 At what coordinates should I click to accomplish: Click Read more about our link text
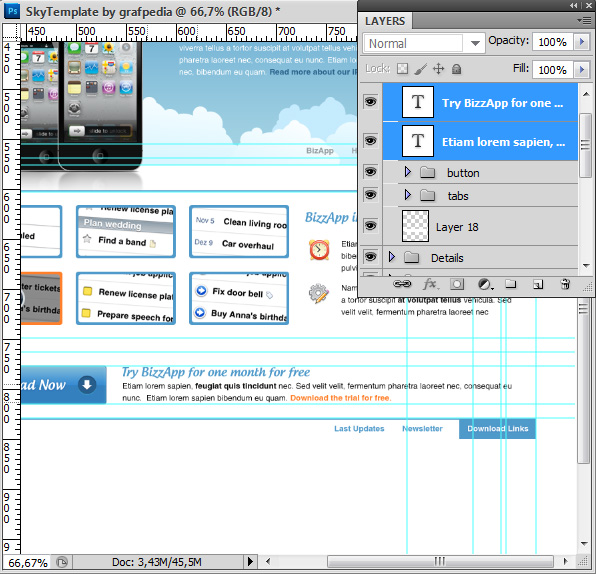(313, 72)
